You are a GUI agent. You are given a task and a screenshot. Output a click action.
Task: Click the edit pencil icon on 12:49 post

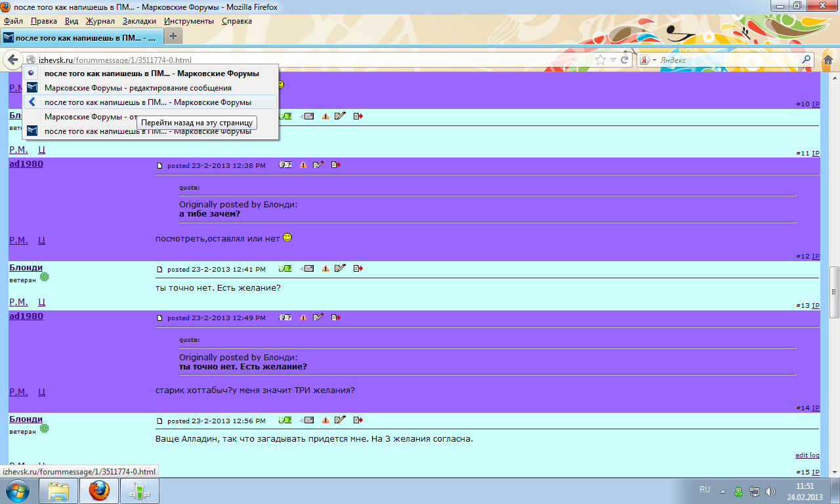(318, 318)
